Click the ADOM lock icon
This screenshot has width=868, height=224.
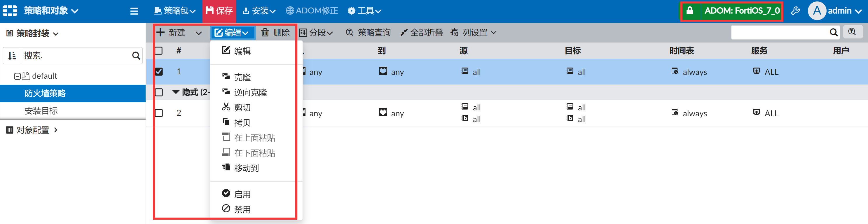click(x=690, y=11)
